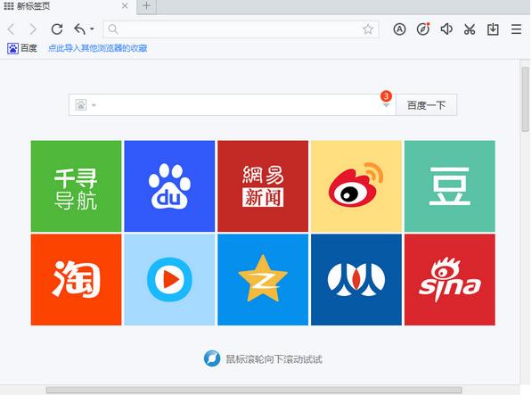Mute the browser with the speaker icon
Viewport: 532px width, 395px height.
tap(446, 29)
